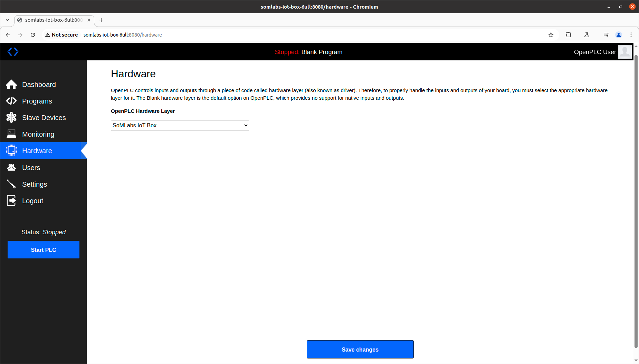Click the Dashboard house icon
The image size is (639, 364).
11,85
